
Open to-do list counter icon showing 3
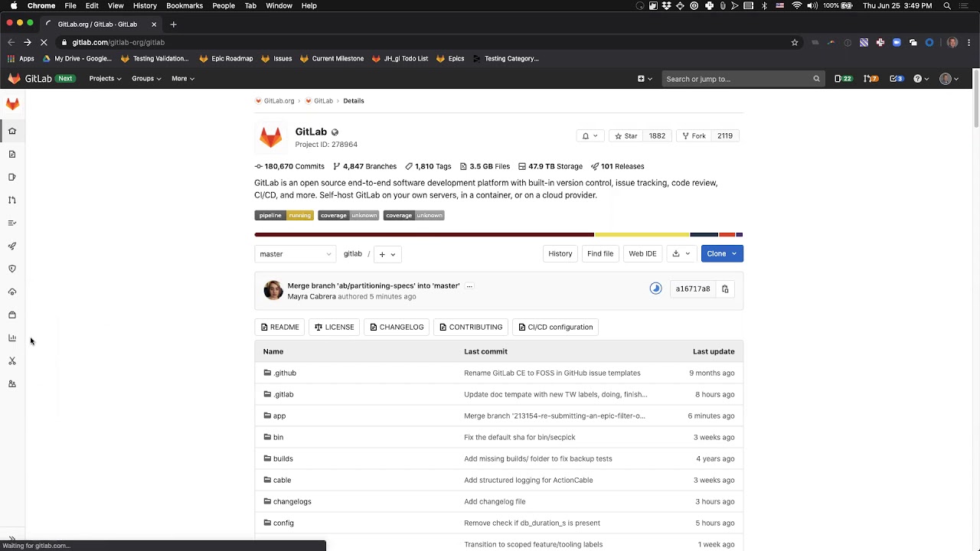pos(897,78)
